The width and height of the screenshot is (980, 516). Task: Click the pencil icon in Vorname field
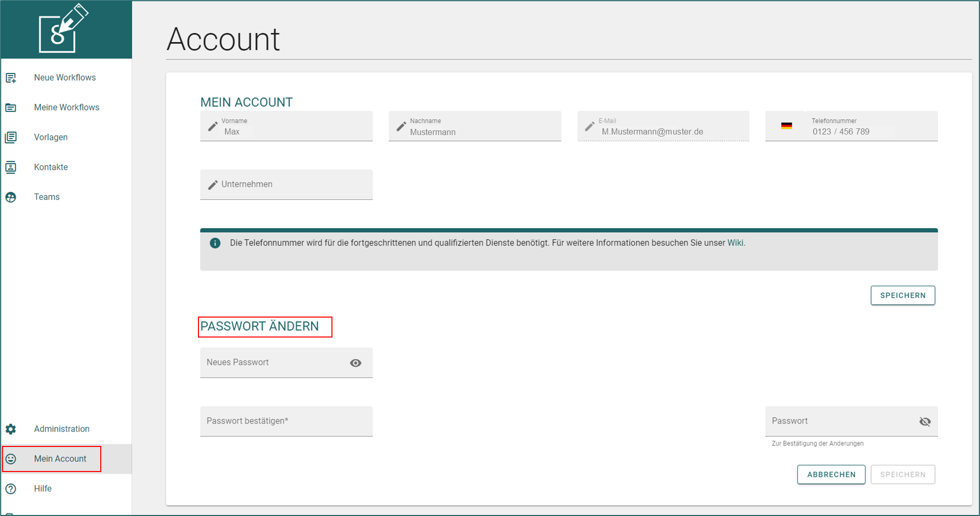point(213,126)
